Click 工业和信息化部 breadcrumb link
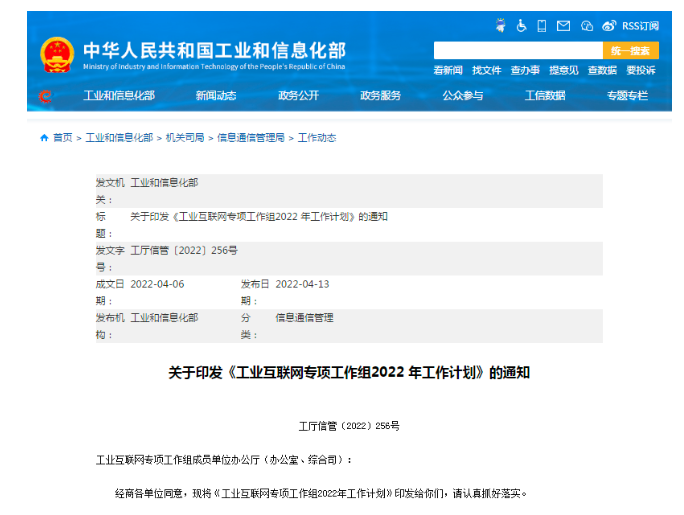 (x=119, y=138)
